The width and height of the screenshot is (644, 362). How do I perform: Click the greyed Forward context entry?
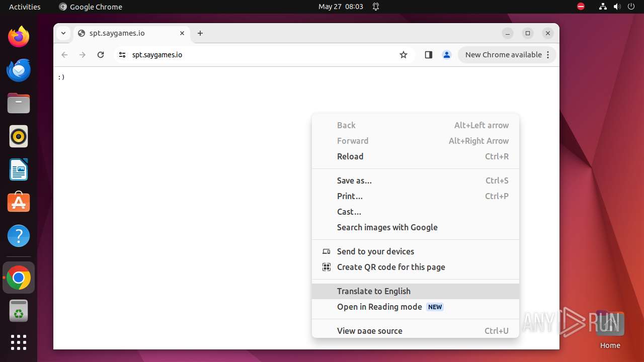click(416, 141)
